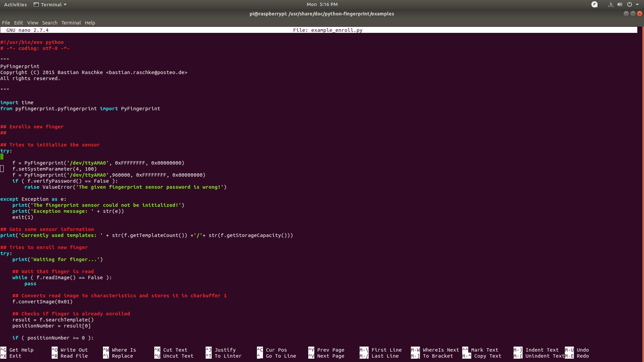Viewport: 644px width, 362px height.
Task: Click the volume icon in the top bar
Action: (x=620, y=4)
